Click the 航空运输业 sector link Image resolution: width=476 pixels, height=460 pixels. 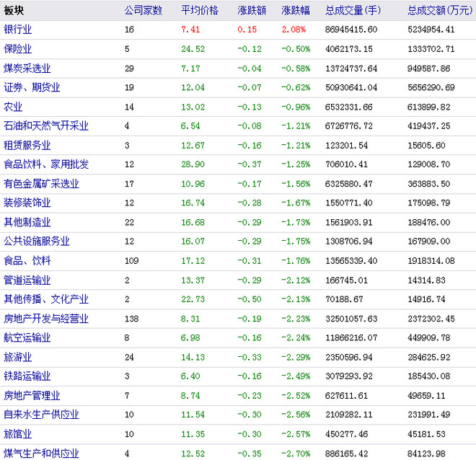click(x=27, y=337)
